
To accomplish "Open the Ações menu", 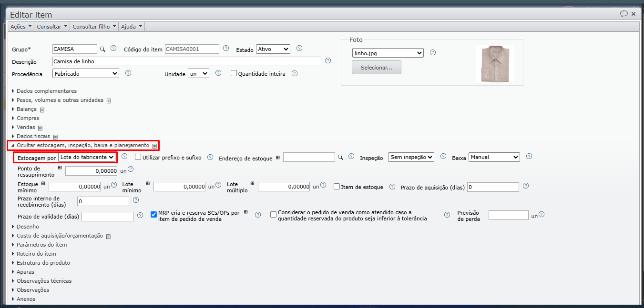I will coord(21,27).
